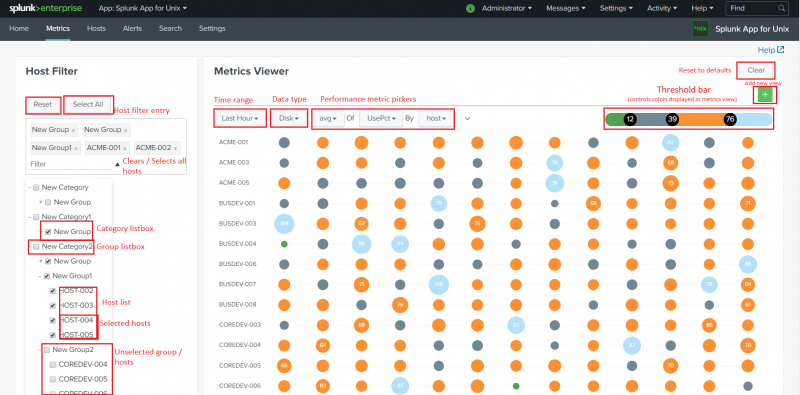
Task: Check the New Category1 checkbox
Action: [36, 217]
